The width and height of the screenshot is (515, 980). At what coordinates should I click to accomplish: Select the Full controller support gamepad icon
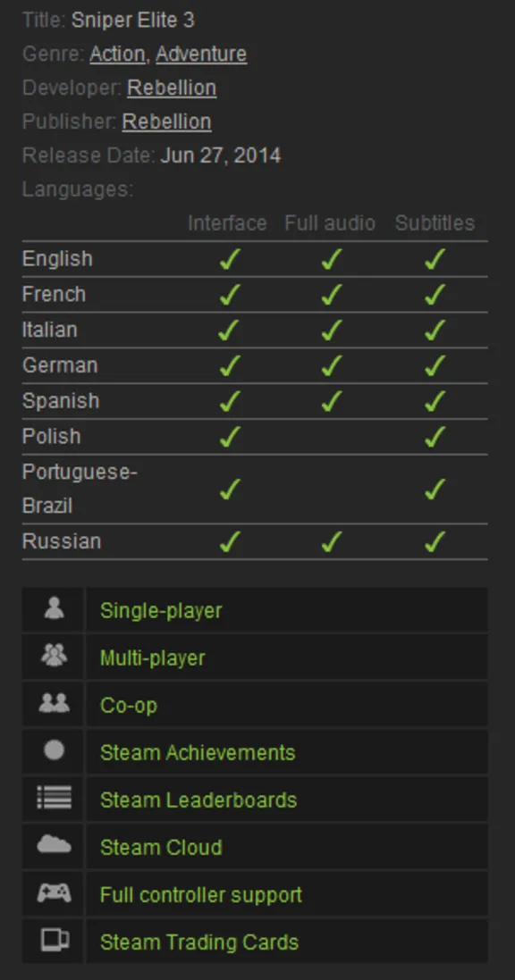point(52,893)
